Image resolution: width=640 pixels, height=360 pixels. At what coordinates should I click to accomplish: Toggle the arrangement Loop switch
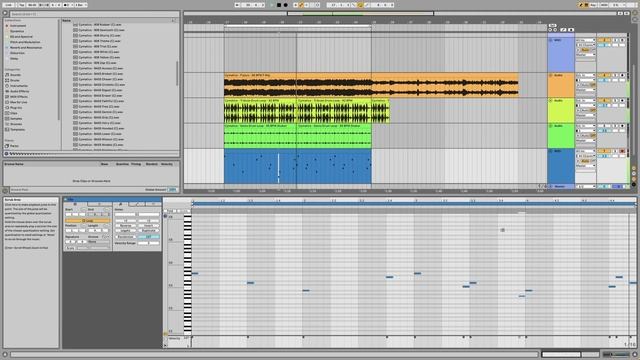(x=360, y=5)
